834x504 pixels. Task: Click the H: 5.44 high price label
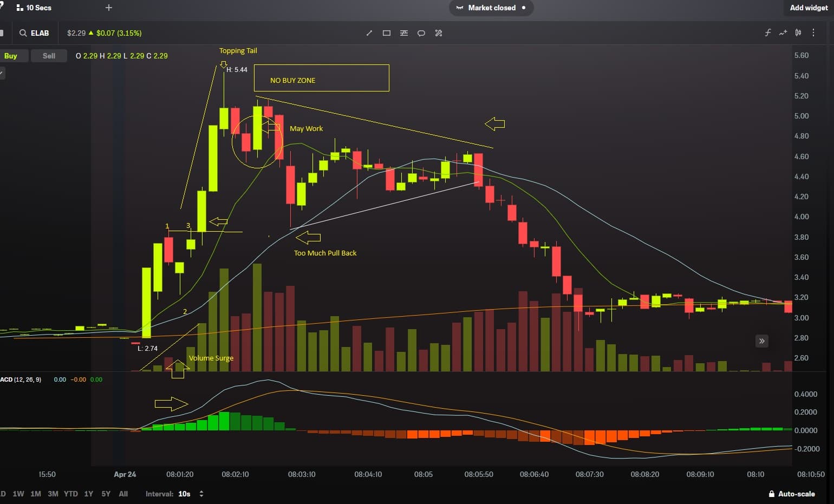(237, 70)
